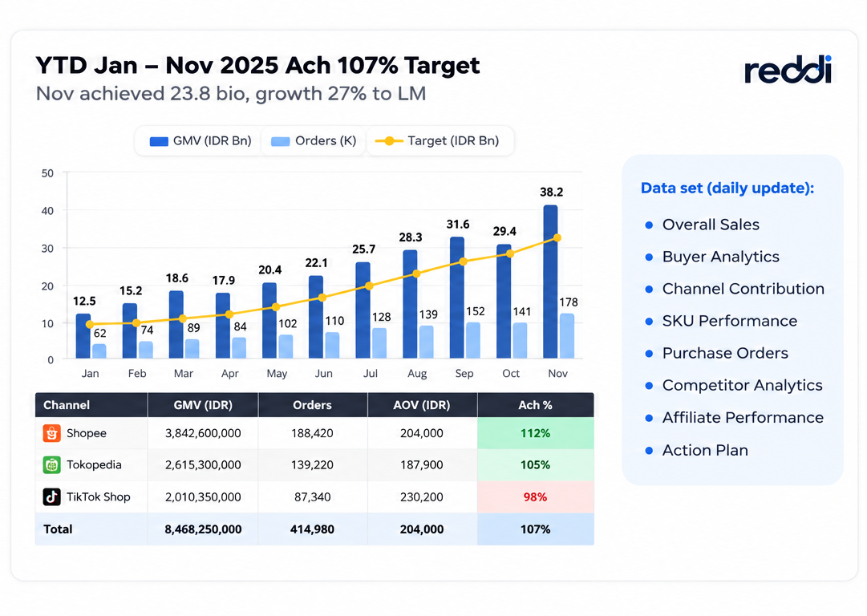Click the Apr GMV bar labeled 17.9

point(223,326)
